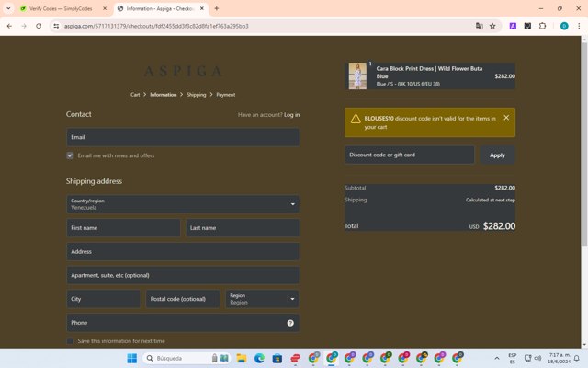Check Save this information for next time

[70, 341]
